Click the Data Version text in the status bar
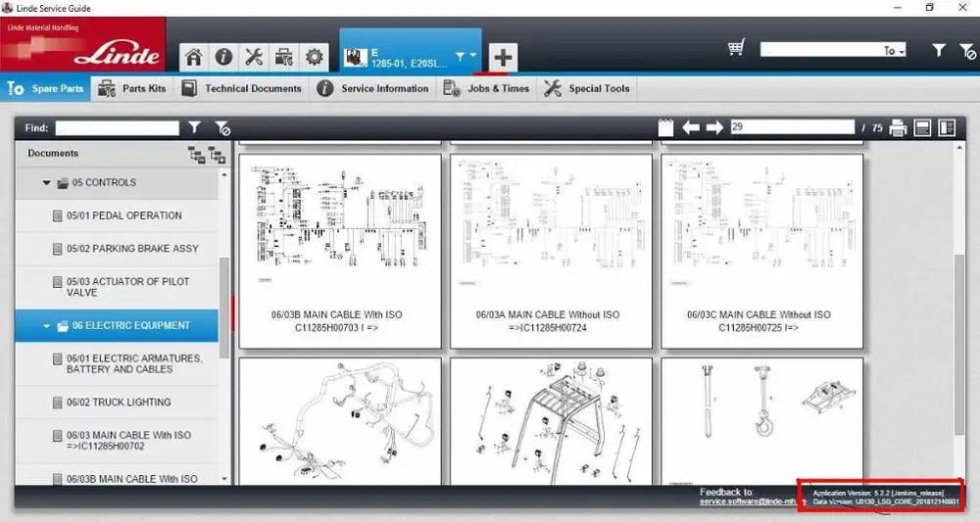Viewport: 980px width, 522px height. click(886, 502)
